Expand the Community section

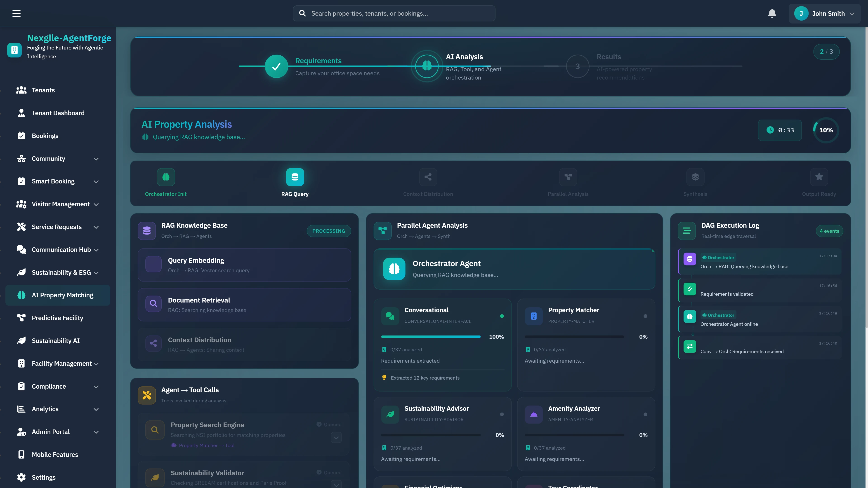(x=96, y=159)
